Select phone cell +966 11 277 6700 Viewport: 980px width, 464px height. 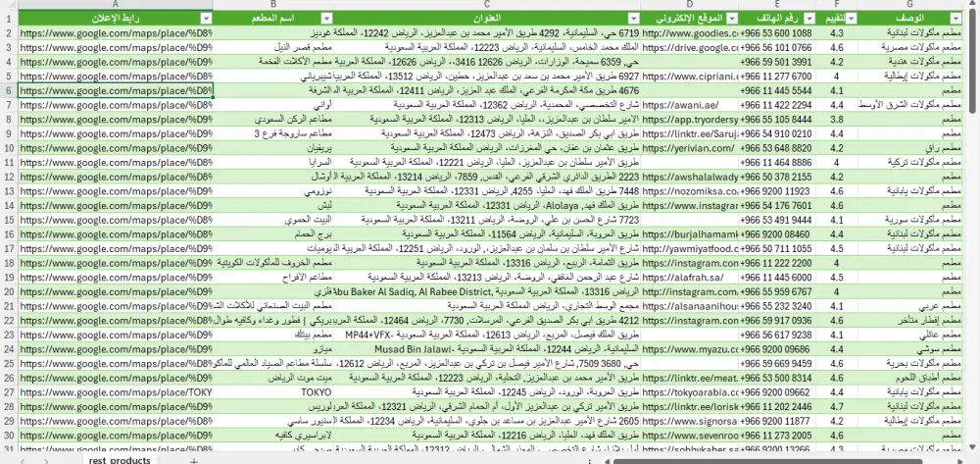click(x=777, y=76)
